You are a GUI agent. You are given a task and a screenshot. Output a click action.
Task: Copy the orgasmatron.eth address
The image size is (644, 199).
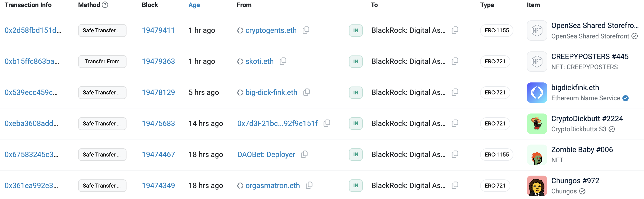309,185
